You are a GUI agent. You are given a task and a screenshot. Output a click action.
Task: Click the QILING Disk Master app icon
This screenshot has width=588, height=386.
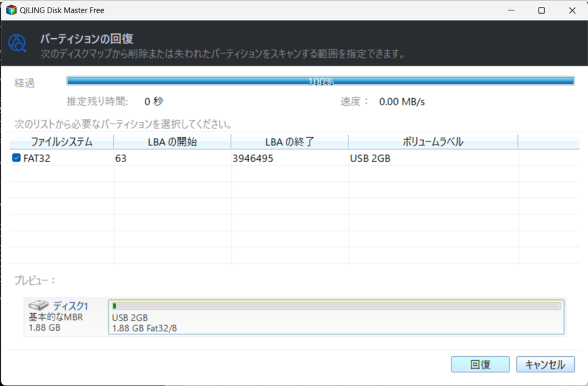[11, 10]
